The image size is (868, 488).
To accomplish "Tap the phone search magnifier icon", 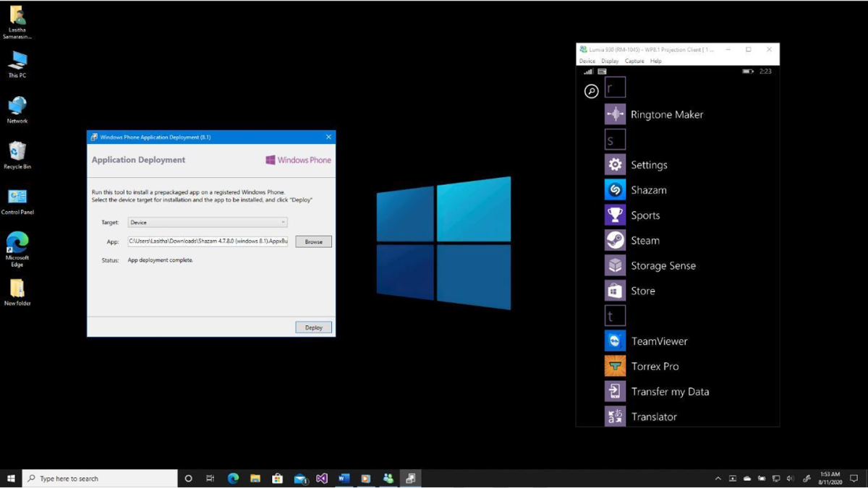I will [x=591, y=91].
